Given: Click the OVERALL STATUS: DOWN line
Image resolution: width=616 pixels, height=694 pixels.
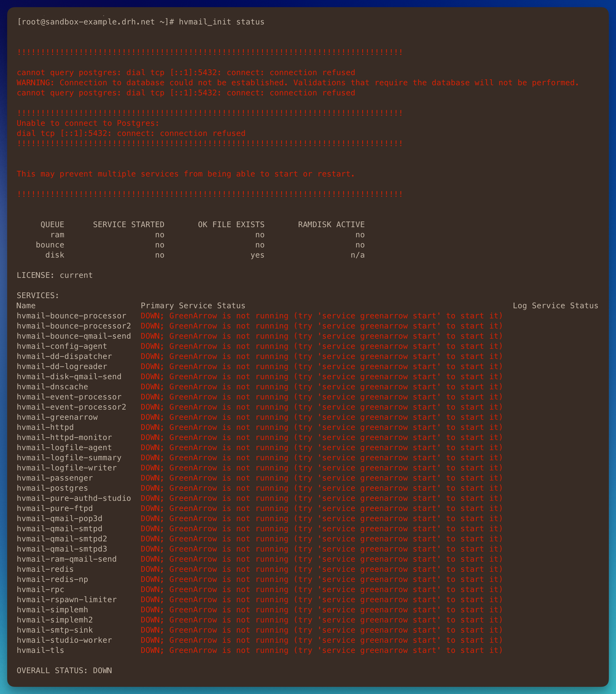Looking at the screenshot, I should 64,670.
